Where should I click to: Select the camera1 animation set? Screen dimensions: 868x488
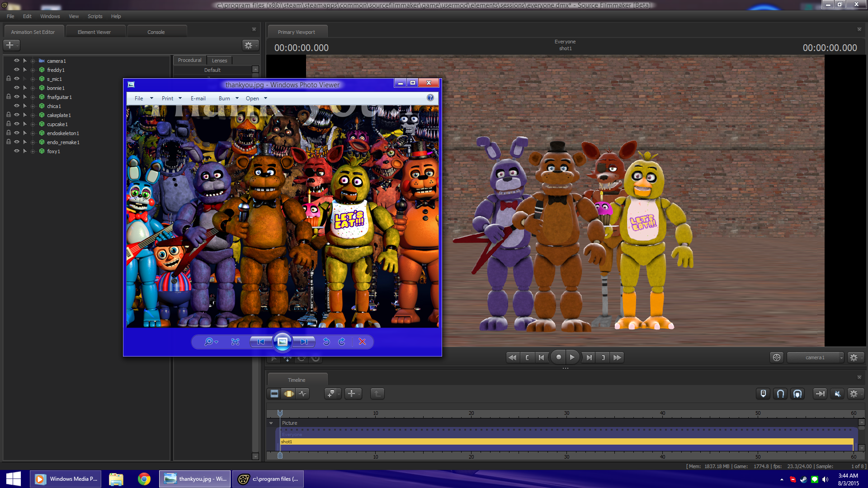coord(57,61)
